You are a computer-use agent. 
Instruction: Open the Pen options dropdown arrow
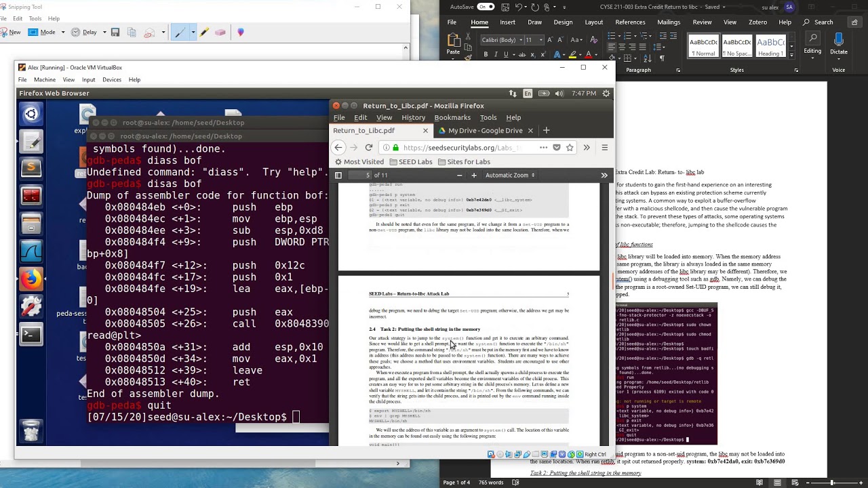coord(193,32)
